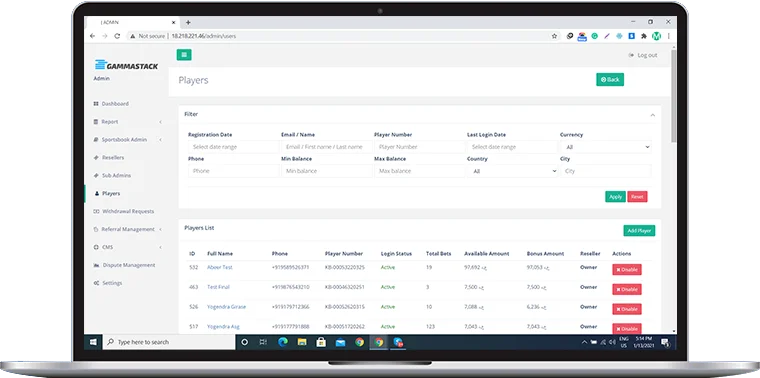Open the Country dropdown
The height and width of the screenshot is (378, 760).
coord(513,171)
